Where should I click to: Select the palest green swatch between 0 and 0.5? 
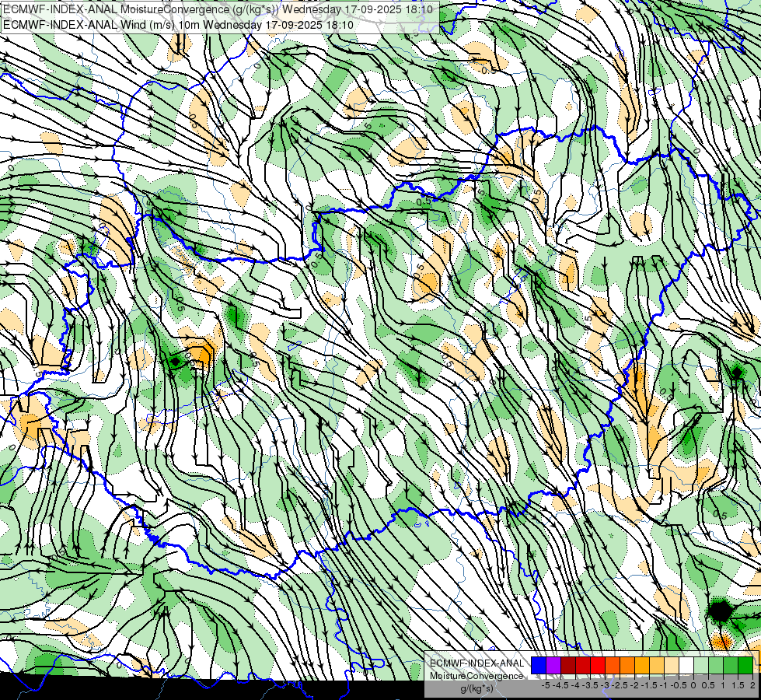click(x=701, y=665)
